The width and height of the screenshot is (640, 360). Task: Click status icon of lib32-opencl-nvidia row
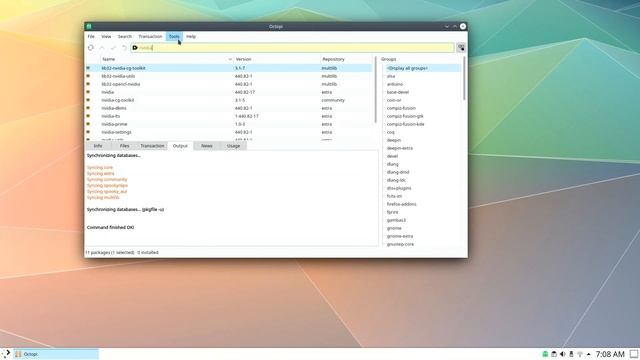tap(88, 84)
